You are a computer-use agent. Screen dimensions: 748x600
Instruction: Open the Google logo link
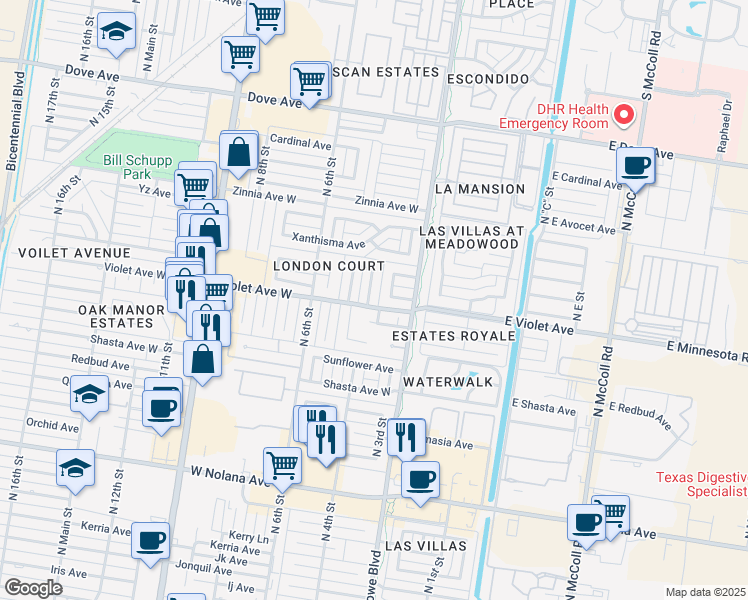click(x=33, y=588)
